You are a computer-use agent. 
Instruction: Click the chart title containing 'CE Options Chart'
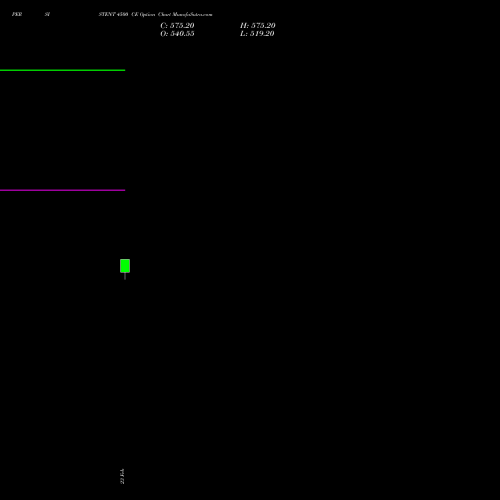click(155, 14)
